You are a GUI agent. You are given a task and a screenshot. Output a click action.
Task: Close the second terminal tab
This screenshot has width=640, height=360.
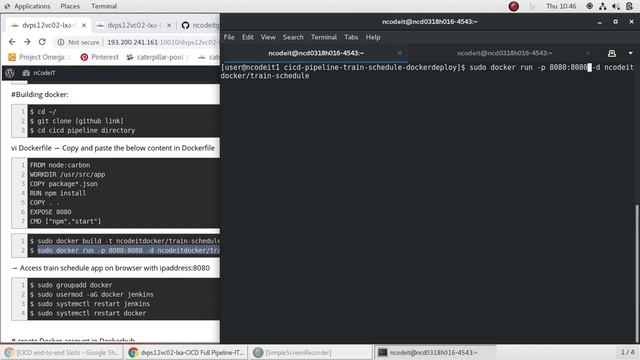click(588, 53)
